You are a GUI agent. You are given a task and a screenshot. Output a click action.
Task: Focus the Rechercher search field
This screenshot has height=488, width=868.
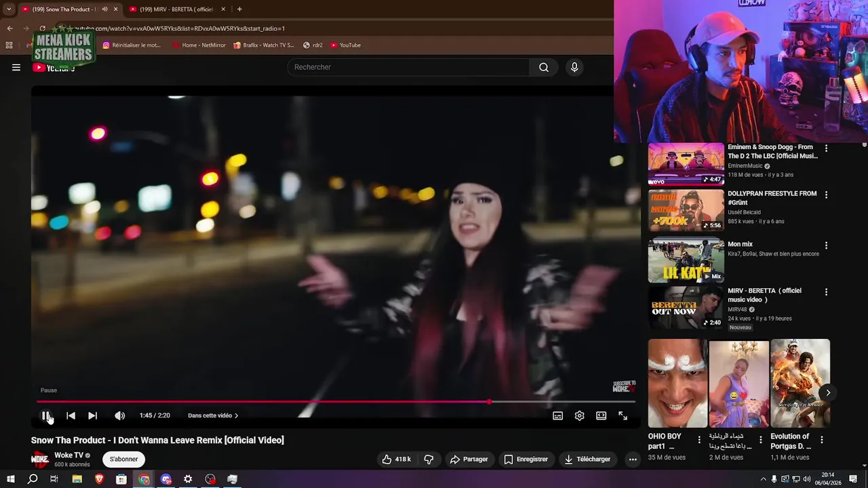pyautogui.click(x=408, y=67)
